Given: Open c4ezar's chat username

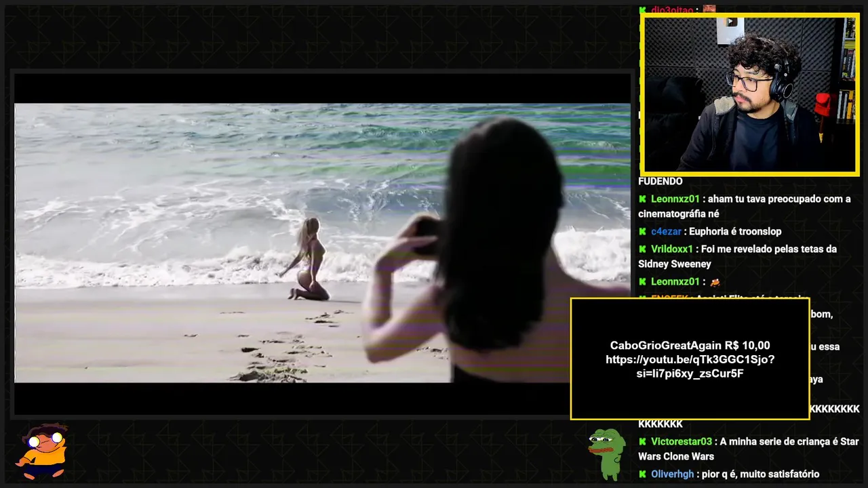Looking at the screenshot, I should [x=666, y=232].
